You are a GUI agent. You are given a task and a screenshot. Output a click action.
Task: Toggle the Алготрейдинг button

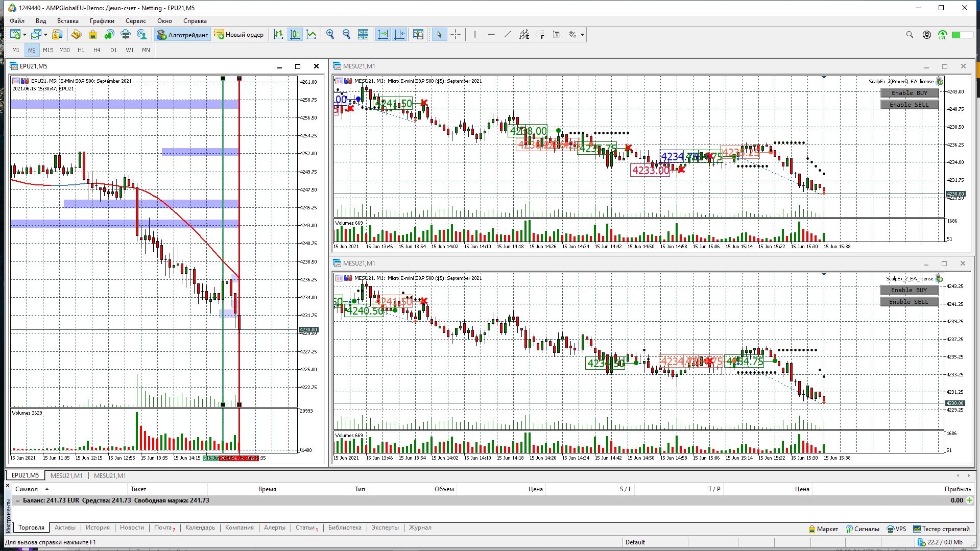pyautogui.click(x=183, y=35)
